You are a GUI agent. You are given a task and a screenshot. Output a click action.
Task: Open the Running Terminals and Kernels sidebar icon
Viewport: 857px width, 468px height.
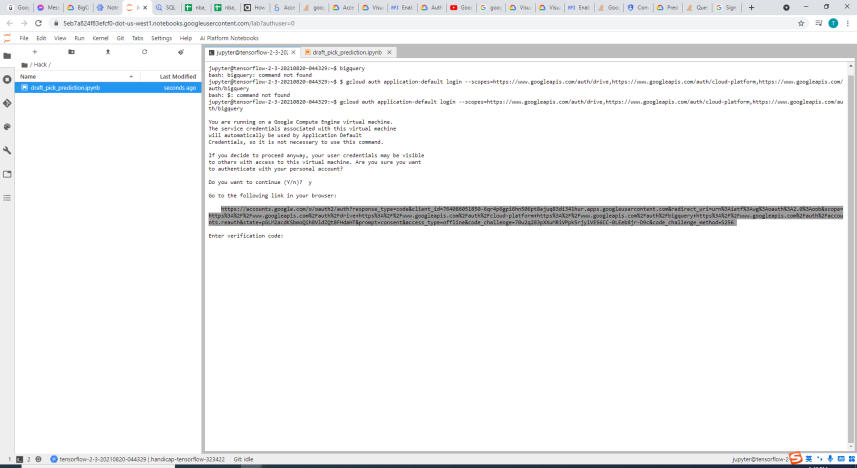coord(7,79)
